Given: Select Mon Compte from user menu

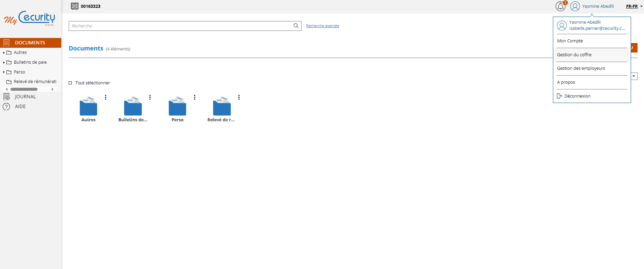Looking at the screenshot, I should [x=570, y=41].
